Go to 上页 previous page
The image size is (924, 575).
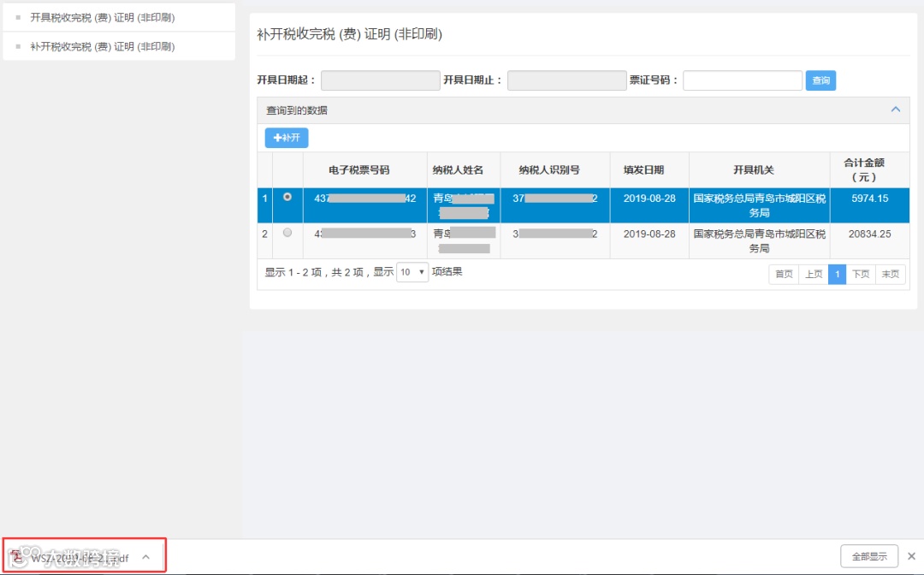tap(814, 274)
